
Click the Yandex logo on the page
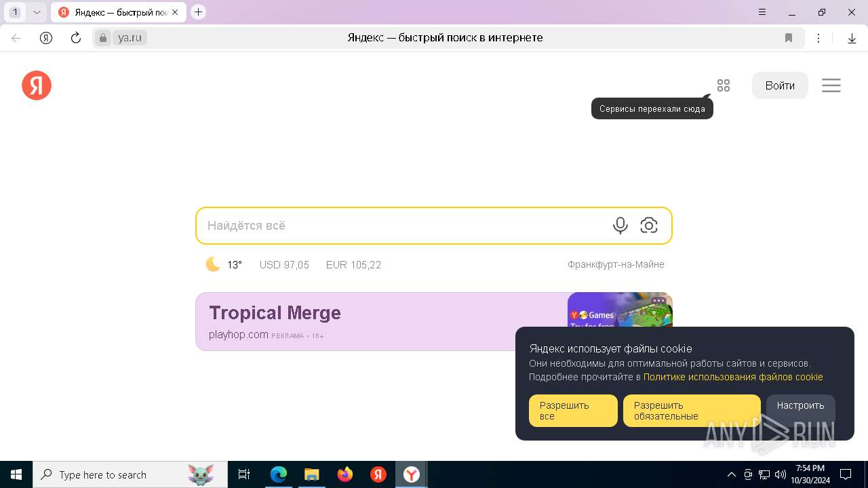tap(37, 85)
